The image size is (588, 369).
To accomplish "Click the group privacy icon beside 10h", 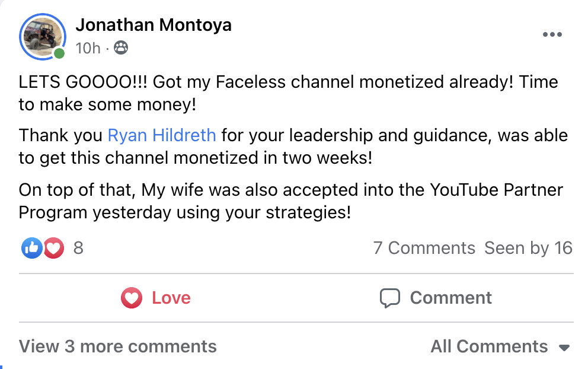I will (x=121, y=47).
